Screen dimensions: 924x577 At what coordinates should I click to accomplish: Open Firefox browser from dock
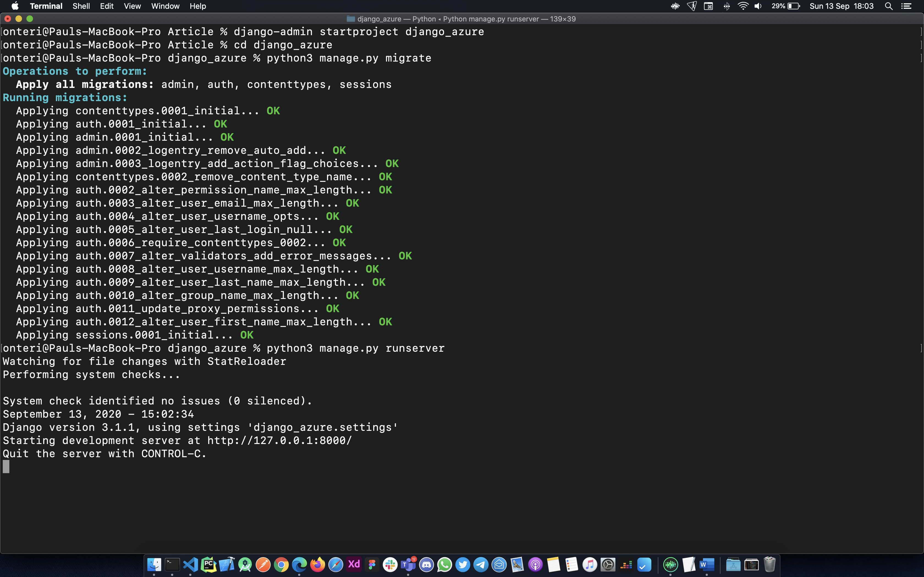[x=317, y=564]
